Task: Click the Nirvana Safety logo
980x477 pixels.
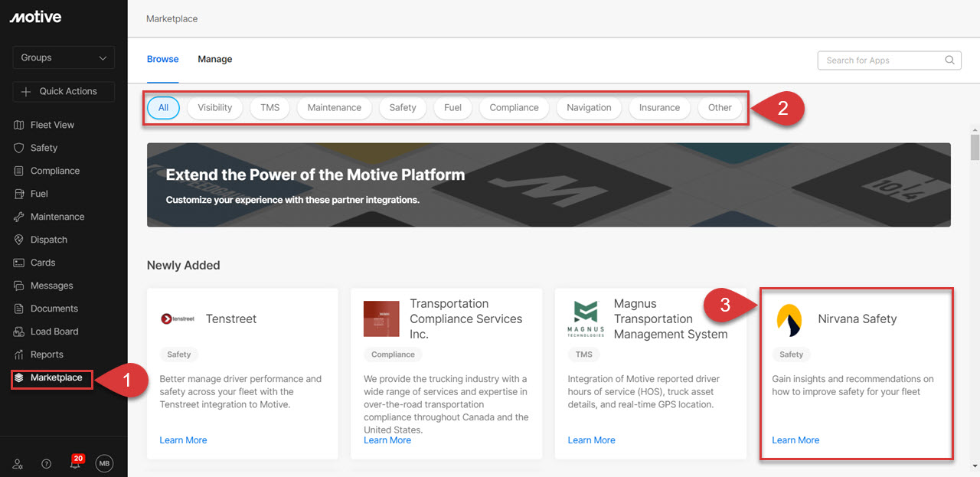Action: (789, 319)
